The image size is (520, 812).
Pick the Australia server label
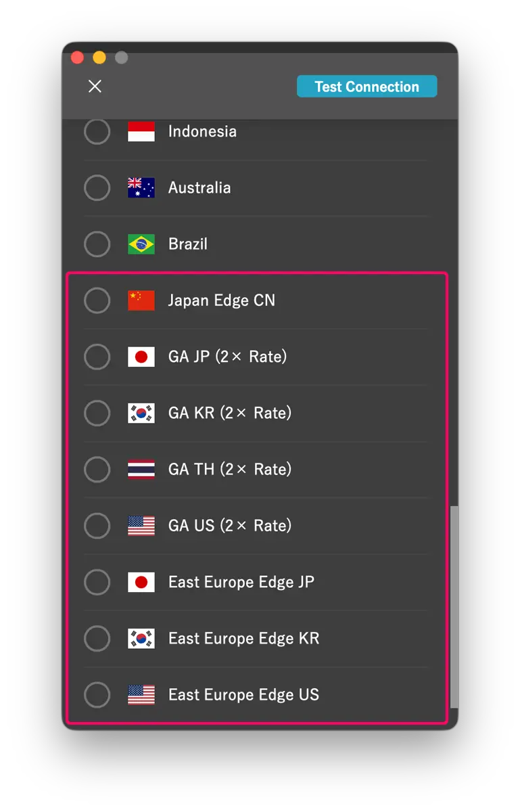(199, 187)
